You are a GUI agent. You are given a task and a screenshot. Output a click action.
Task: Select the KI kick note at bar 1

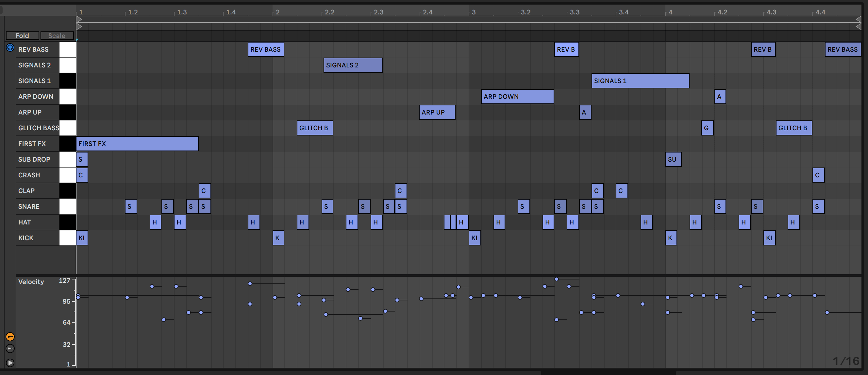click(x=82, y=238)
